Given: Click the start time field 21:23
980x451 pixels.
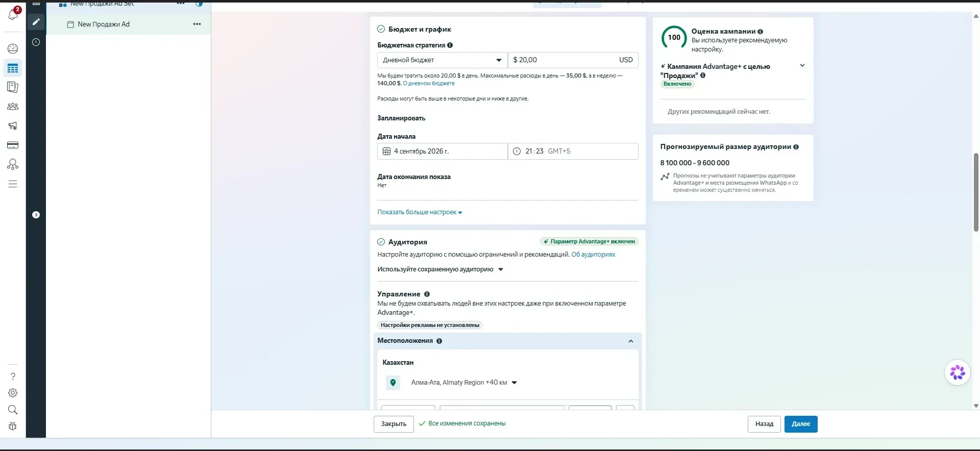Looking at the screenshot, I should point(573,152).
